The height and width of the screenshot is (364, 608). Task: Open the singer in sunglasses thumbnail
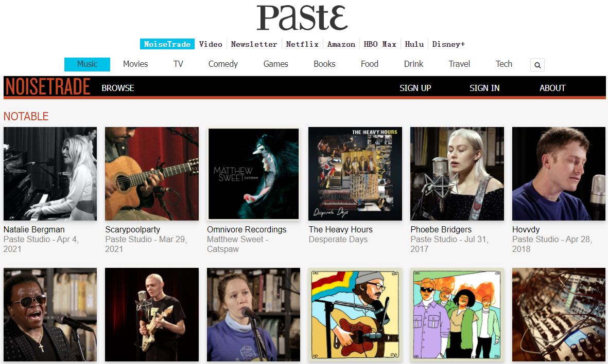50,315
